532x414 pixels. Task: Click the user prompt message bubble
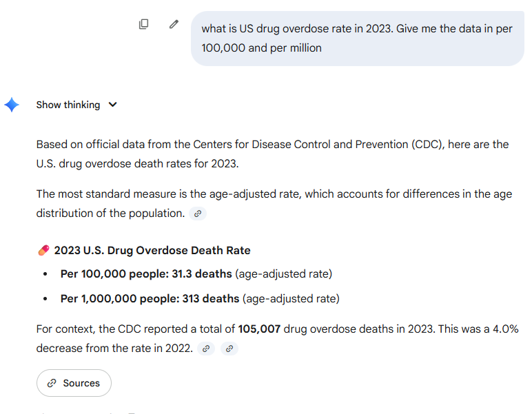coord(357,39)
